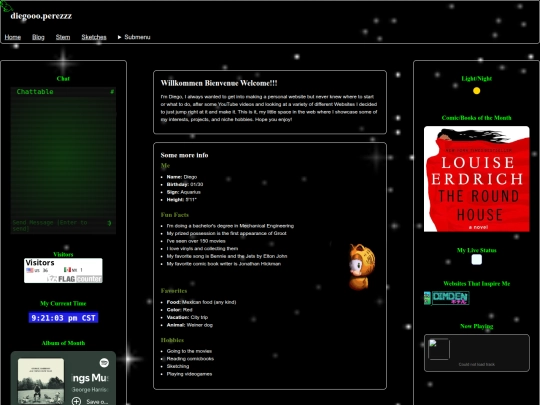
Task: Click the Chattable title text
Action: [35, 92]
